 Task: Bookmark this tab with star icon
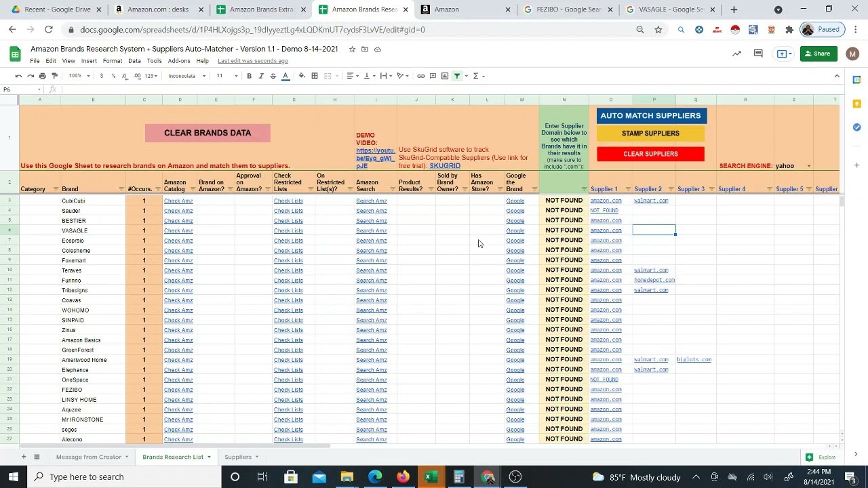point(658,30)
